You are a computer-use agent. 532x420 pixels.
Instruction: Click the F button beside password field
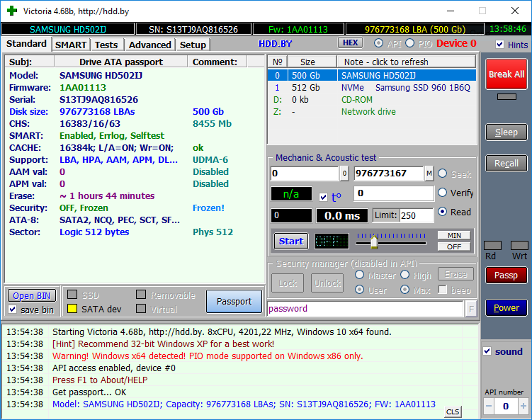tap(471, 309)
